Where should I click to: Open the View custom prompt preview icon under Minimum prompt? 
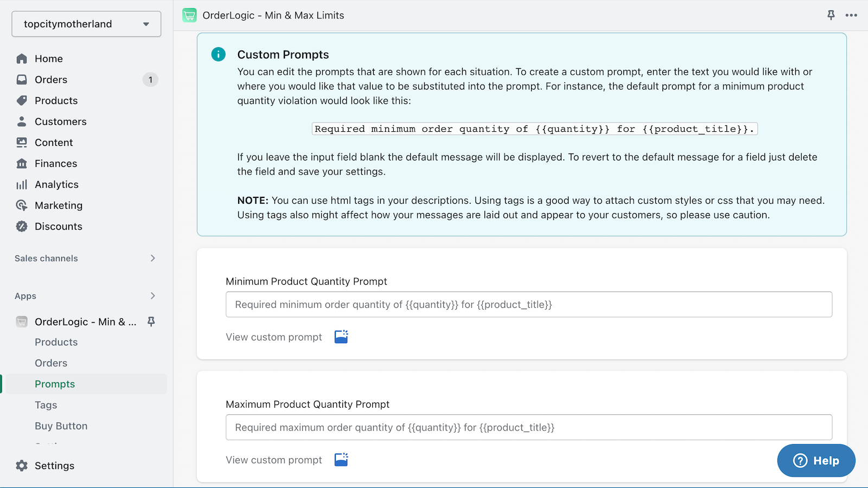click(341, 336)
